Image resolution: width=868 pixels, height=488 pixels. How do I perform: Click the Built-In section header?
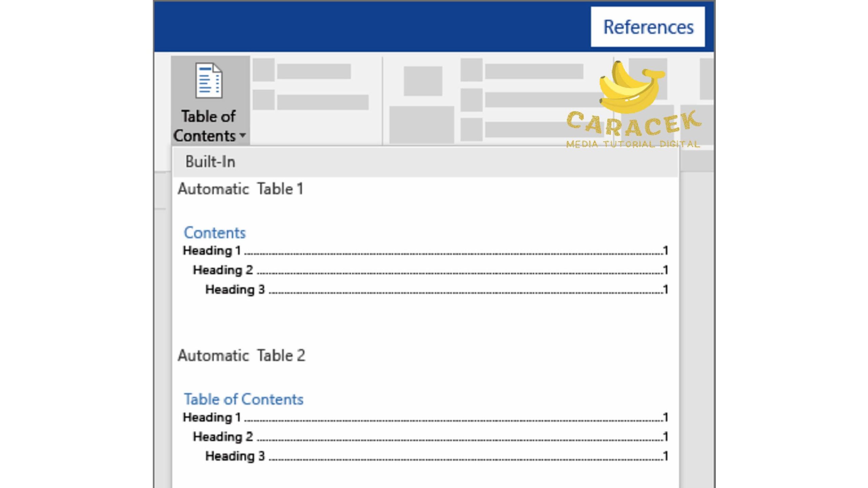click(210, 161)
